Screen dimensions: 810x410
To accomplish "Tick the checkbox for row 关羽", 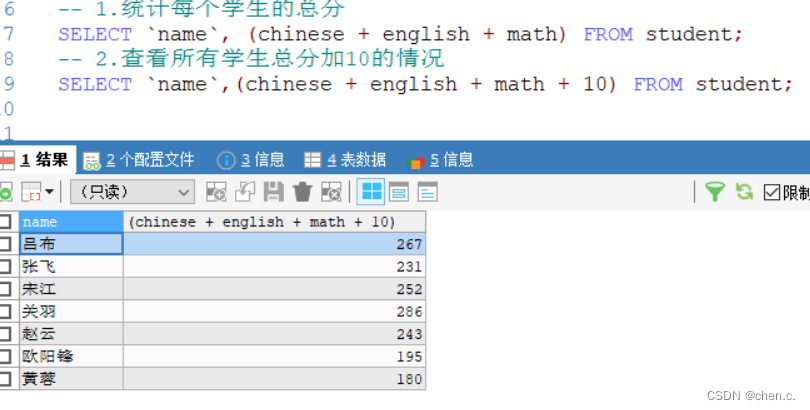I will click(5, 311).
